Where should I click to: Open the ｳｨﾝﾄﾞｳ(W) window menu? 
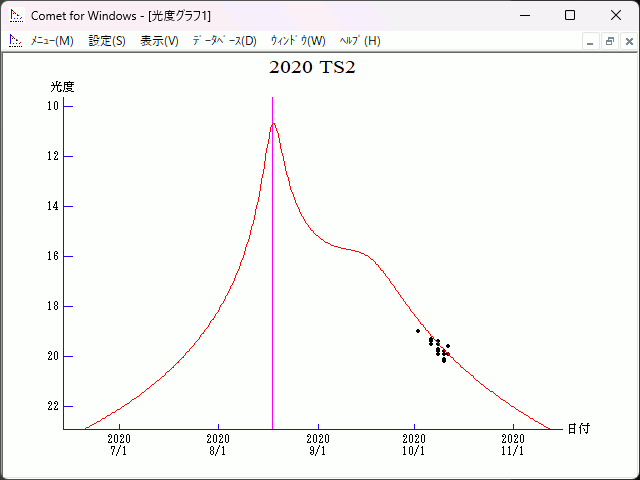[x=298, y=41]
